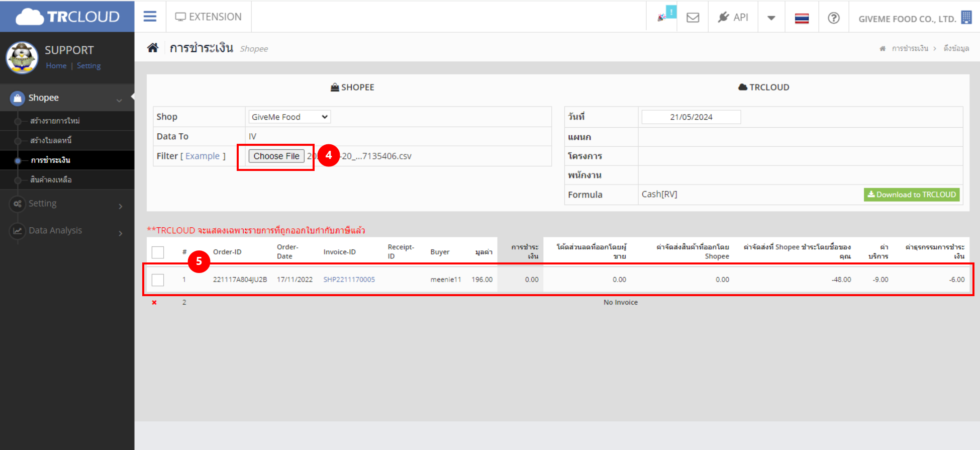Toggle the hamburger sidebar menu

click(150, 17)
